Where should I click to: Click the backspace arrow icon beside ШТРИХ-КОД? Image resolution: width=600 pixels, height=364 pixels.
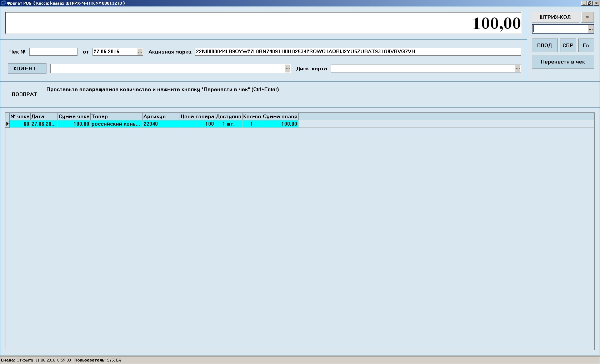point(587,17)
